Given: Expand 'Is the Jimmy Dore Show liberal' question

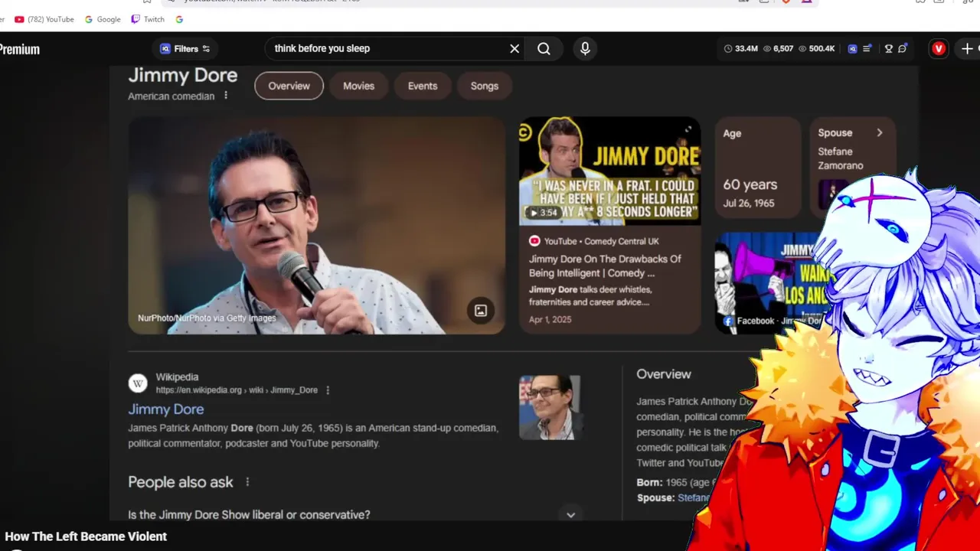Looking at the screenshot, I should click(x=354, y=514).
